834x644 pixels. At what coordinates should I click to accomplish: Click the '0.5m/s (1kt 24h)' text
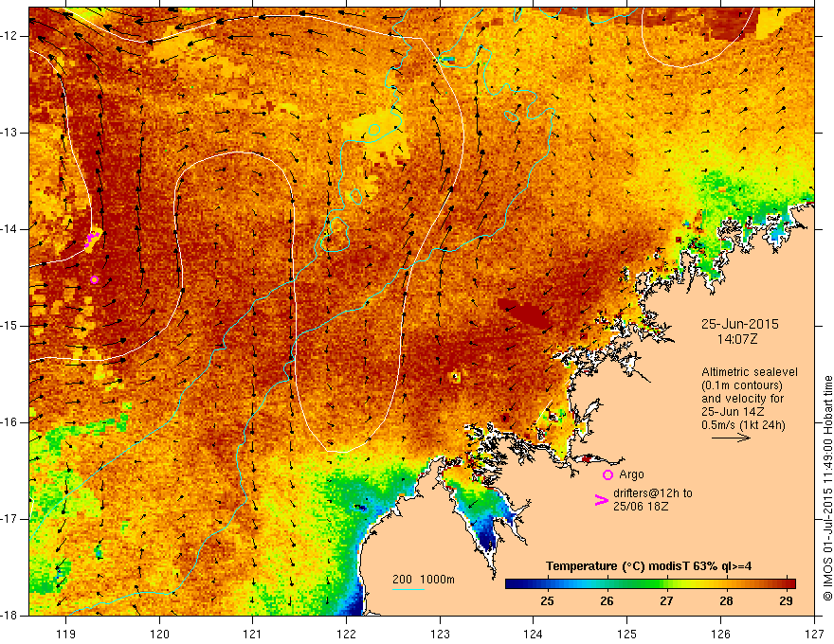point(743,425)
